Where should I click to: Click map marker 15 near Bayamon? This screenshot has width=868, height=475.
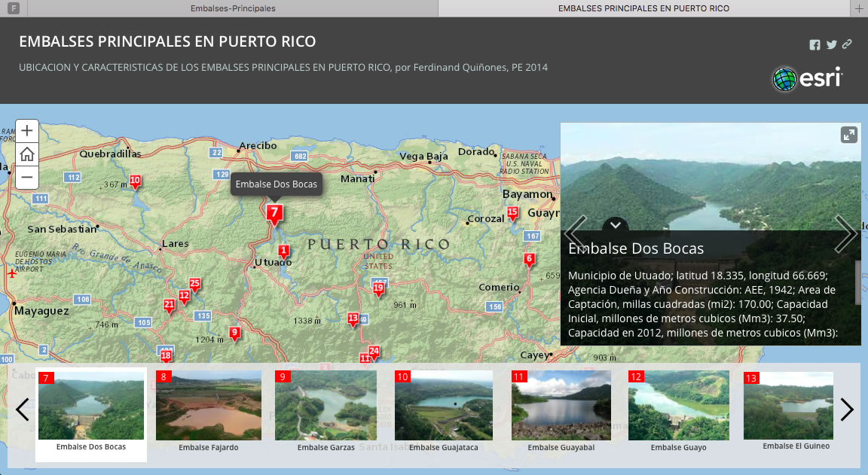[512, 214]
